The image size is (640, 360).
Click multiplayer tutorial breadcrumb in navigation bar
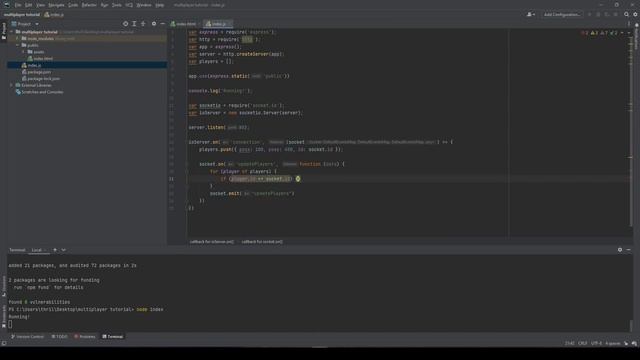point(22,15)
